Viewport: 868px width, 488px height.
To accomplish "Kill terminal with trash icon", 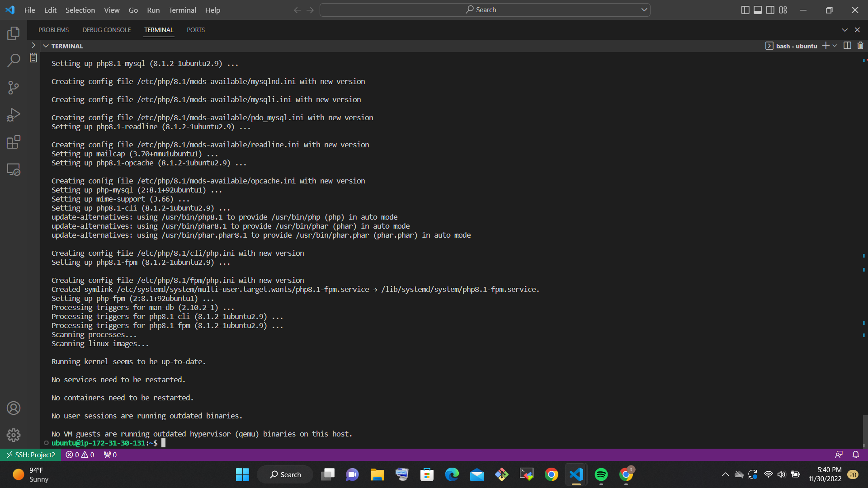I will pyautogui.click(x=860, y=46).
